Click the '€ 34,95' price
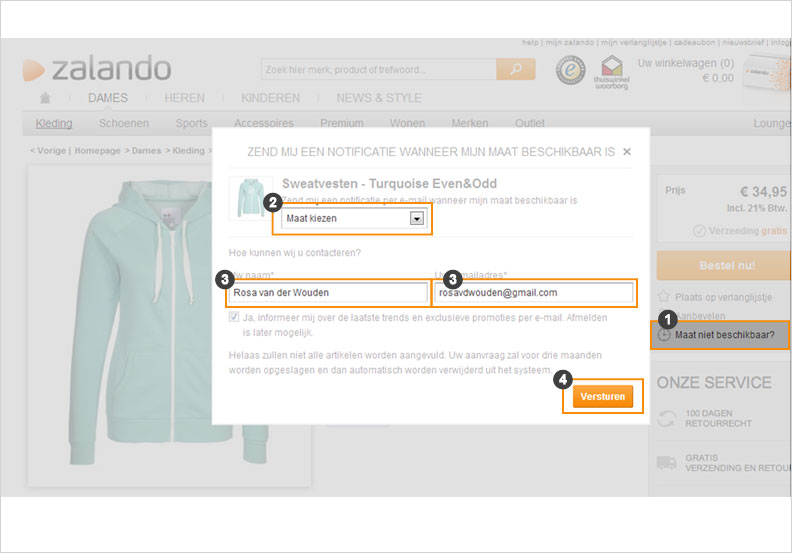The height and width of the screenshot is (553, 792). coord(763,192)
